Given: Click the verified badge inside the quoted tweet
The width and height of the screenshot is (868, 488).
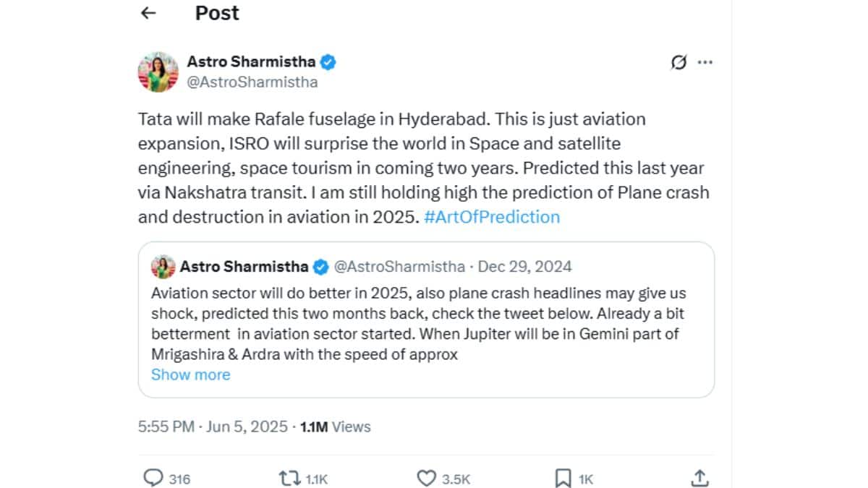Looking at the screenshot, I should [x=319, y=266].
